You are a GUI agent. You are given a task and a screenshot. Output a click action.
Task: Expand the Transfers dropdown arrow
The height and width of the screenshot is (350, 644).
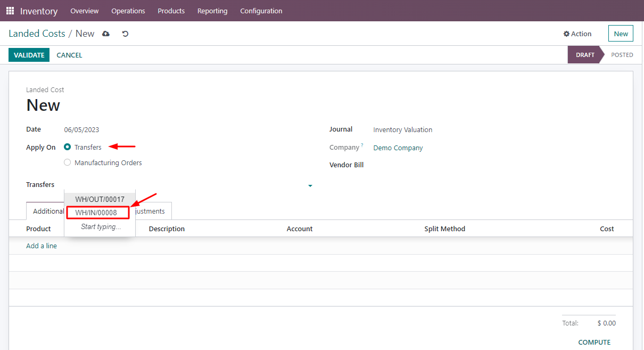click(x=310, y=185)
